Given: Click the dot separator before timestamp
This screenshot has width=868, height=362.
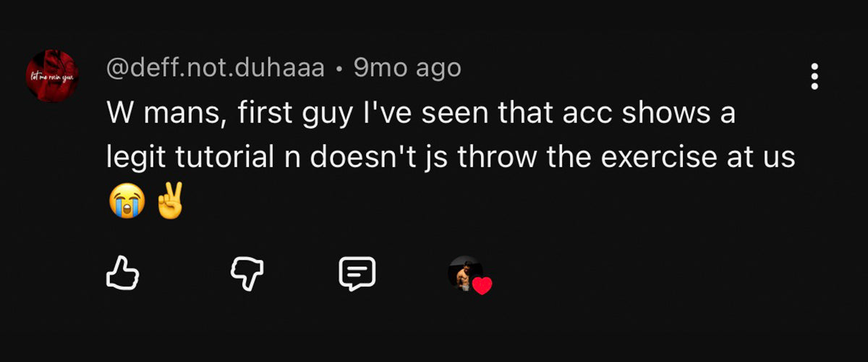Looking at the screenshot, I should pyautogui.click(x=339, y=70).
